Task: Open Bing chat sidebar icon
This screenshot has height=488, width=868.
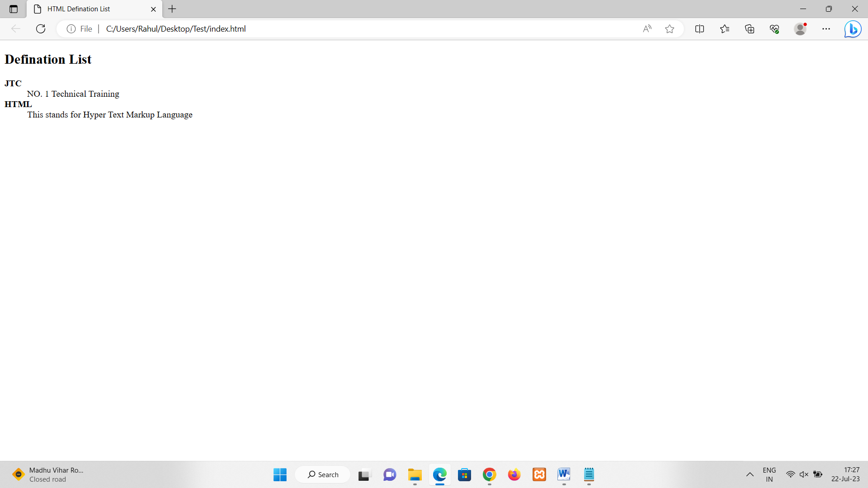Action: pos(853,29)
